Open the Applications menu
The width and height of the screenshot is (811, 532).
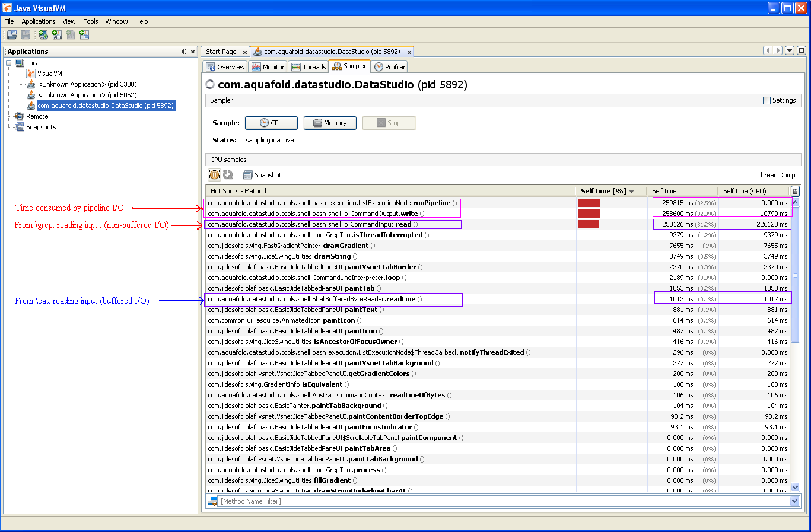point(39,21)
